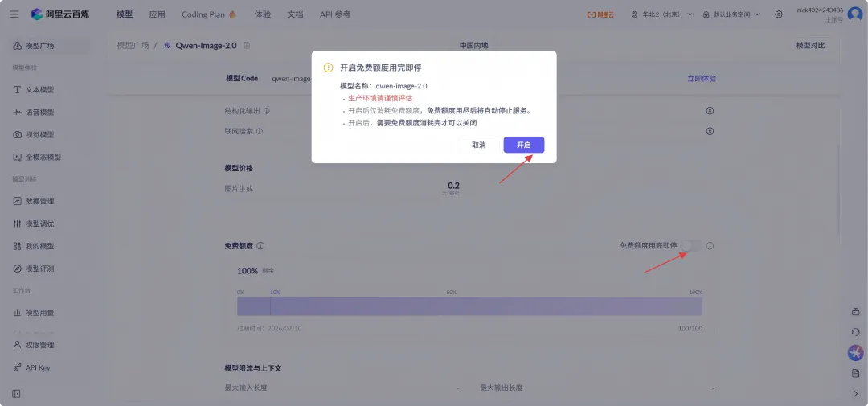Switch to the 应用 top tab
Viewport: 868px width, 406px height.
click(x=158, y=14)
